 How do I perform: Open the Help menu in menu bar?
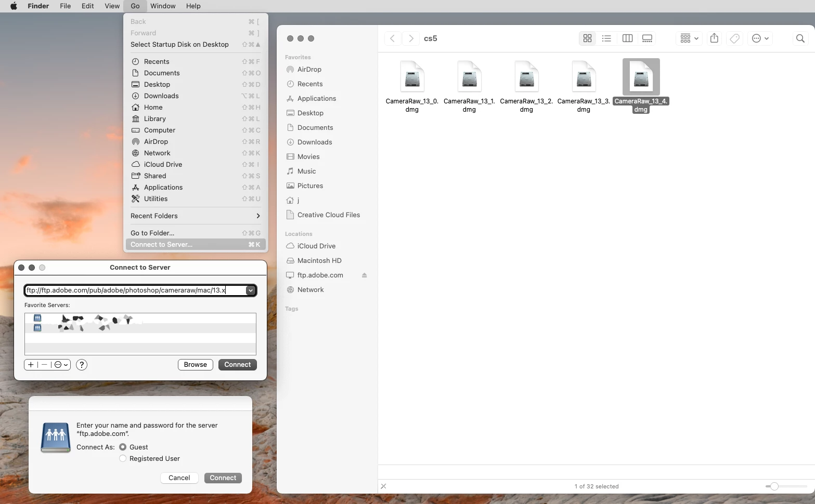point(193,6)
